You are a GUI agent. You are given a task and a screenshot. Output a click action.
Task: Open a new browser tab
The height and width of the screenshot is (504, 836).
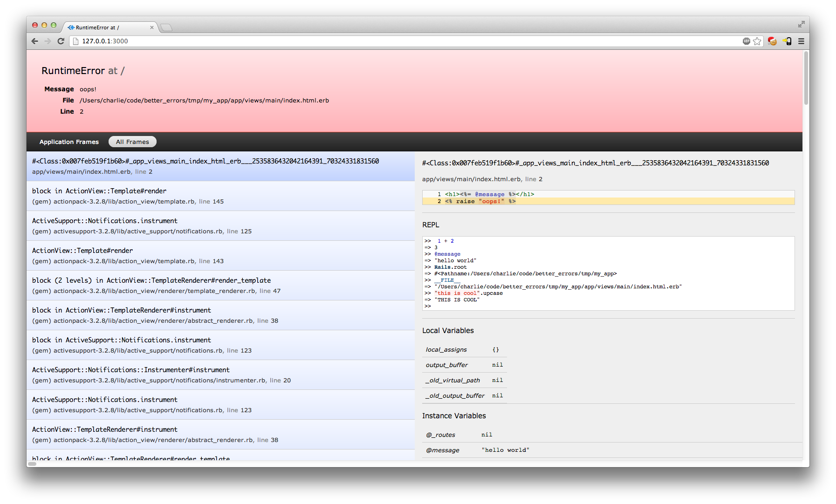coord(166,27)
